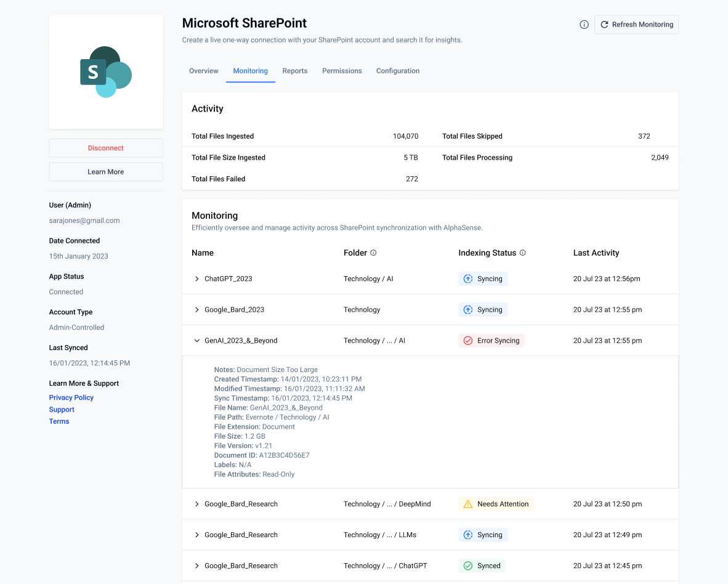Select the Monitoring tab
Image resolution: width=728 pixels, height=584 pixels.
click(x=250, y=71)
